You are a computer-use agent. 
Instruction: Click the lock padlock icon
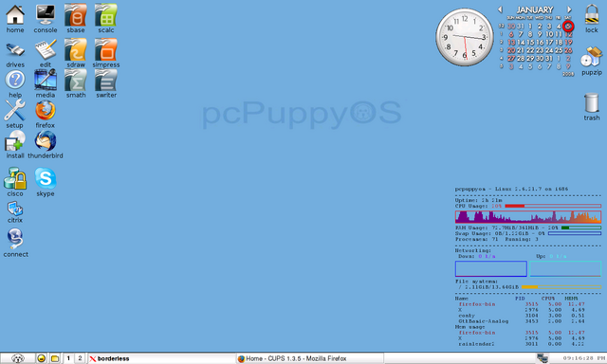592,15
